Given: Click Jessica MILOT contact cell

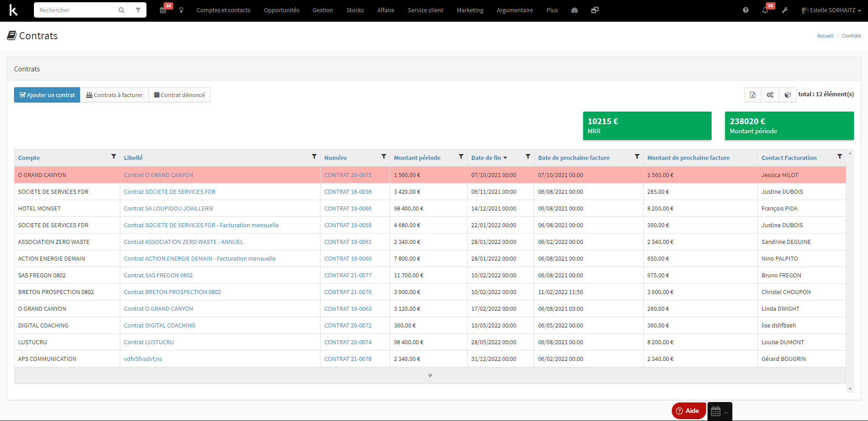Looking at the screenshot, I should point(802,175).
